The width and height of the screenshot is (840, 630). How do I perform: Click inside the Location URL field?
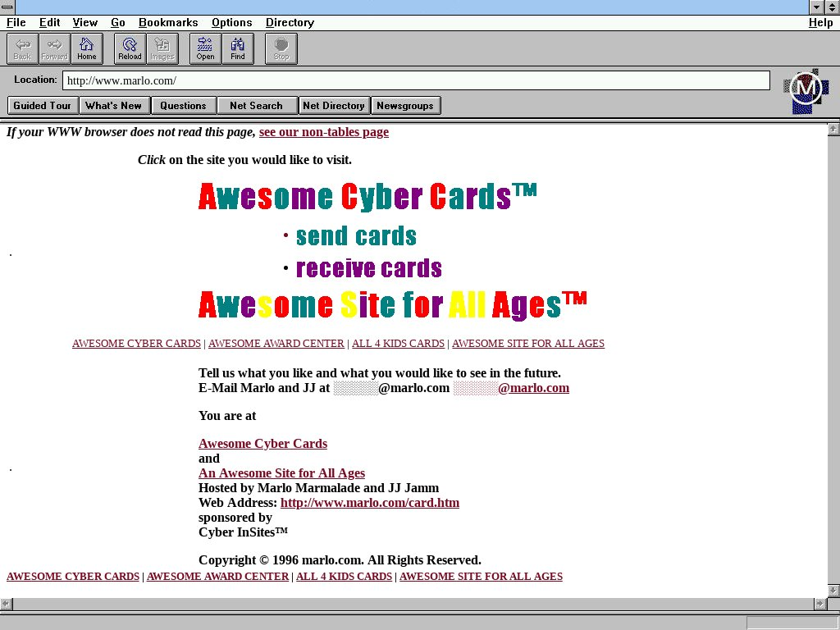(415, 80)
